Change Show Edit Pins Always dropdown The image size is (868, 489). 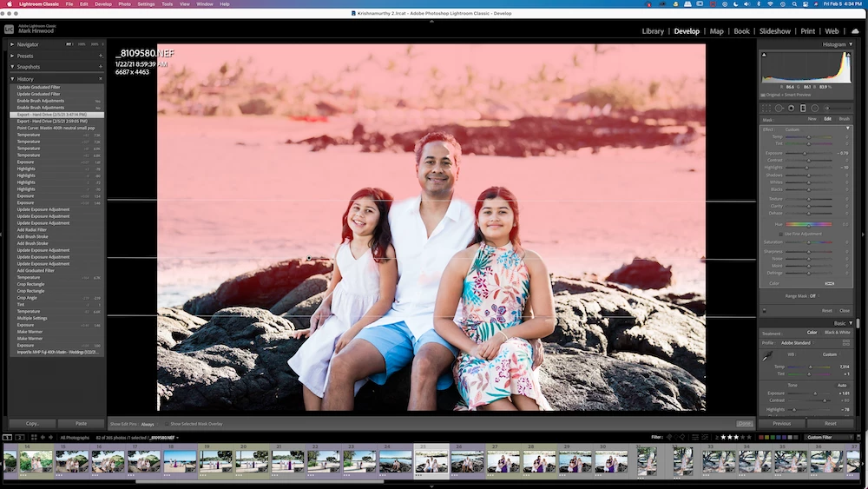click(x=149, y=424)
